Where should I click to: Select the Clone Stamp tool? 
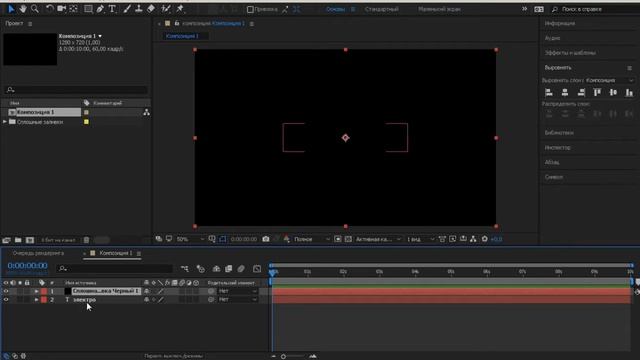[x=139, y=9]
